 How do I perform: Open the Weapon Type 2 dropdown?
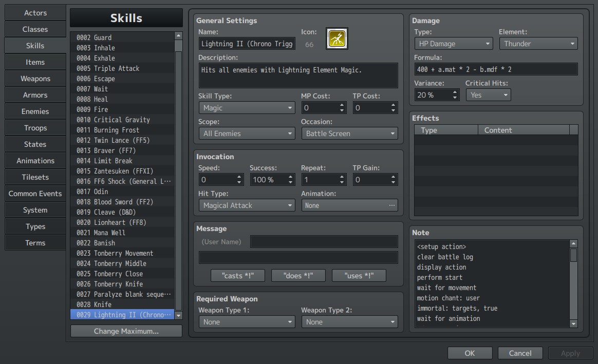click(349, 322)
